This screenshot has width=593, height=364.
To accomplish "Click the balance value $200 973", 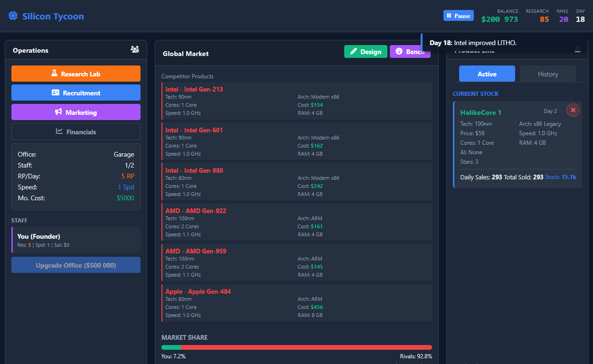I will click(x=499, y=19).
